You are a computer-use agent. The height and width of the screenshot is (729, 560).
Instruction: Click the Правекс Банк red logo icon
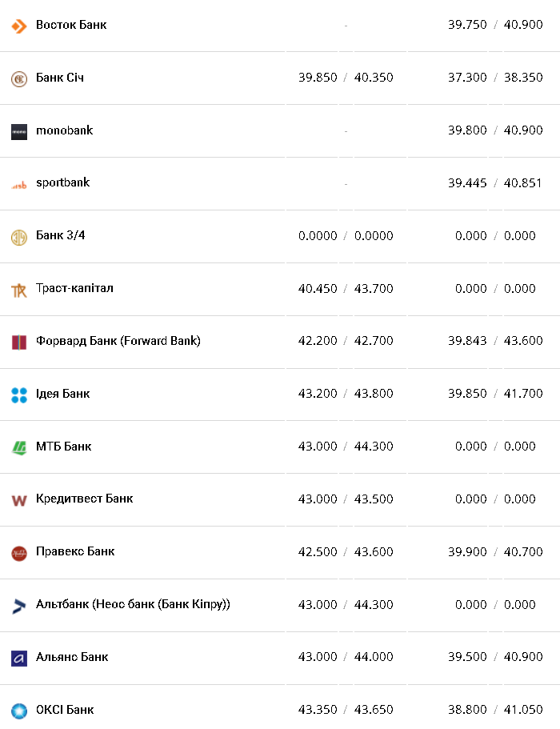(x=19, y=553)
